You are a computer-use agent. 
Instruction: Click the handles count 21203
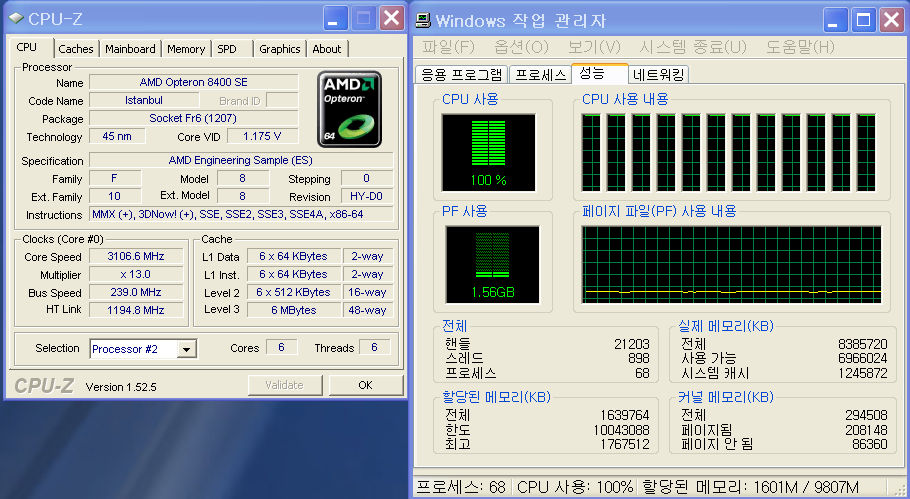[x=631, y=344]
